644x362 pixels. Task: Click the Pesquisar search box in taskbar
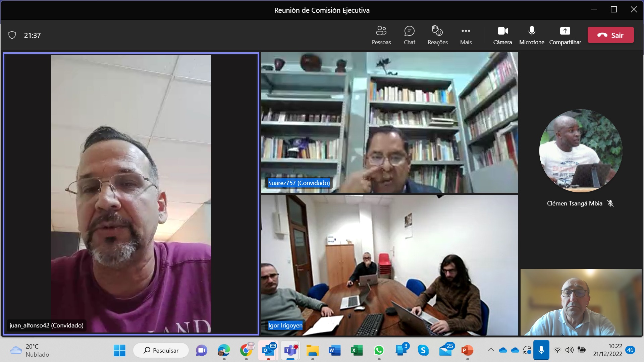(161, 351)
